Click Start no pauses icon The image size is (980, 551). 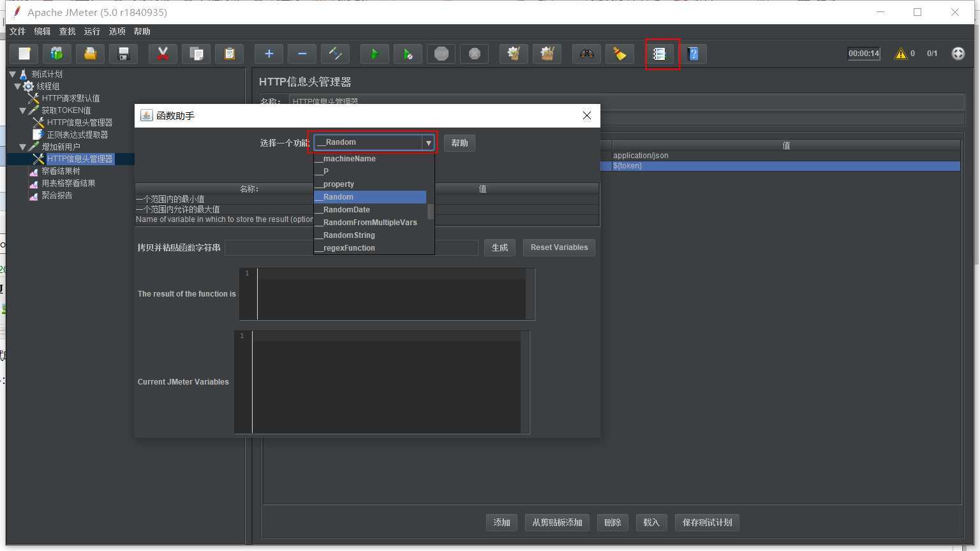[408, 54]
